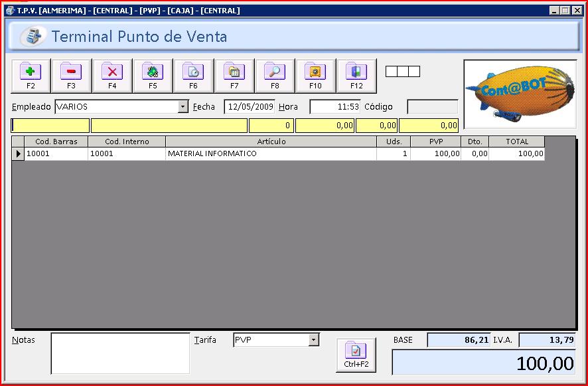Click the title bar app icon
Screen dimensions: 588x386
(x=10, y=11)
